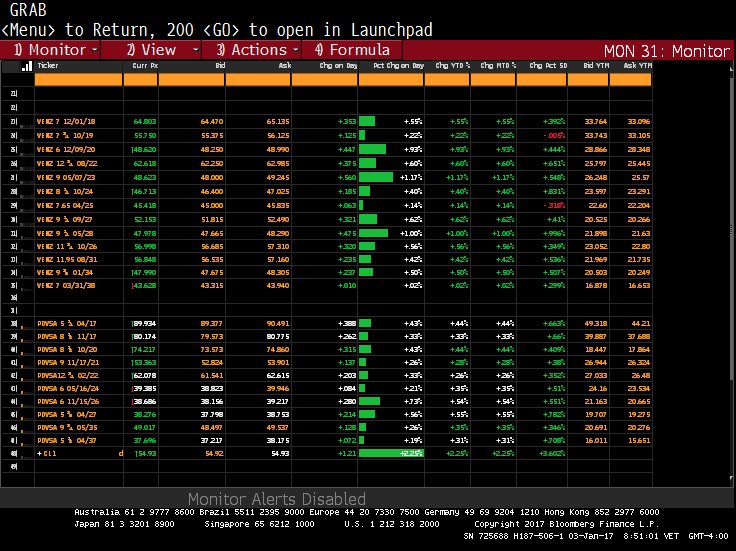Select the PDVSA 02/22 bond ticker

[68, 376]
